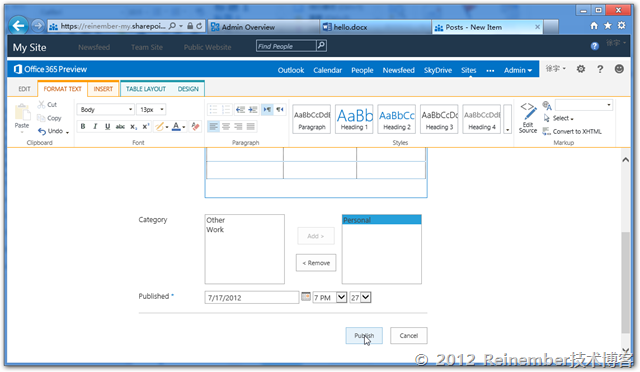Switch to the hello.docx browser tab
This screenshot has width=640, height=372.
pyautogui.click(x=375, y=27)
